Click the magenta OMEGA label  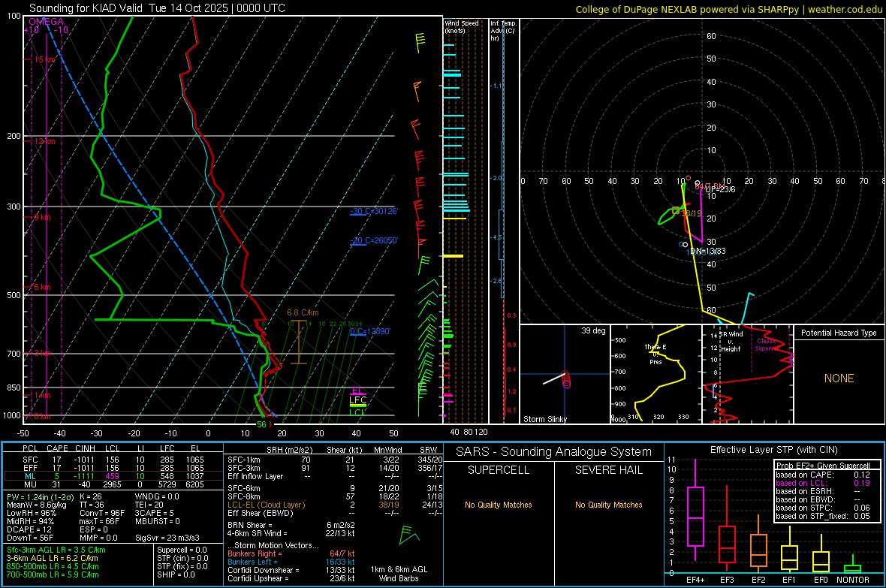47,22
